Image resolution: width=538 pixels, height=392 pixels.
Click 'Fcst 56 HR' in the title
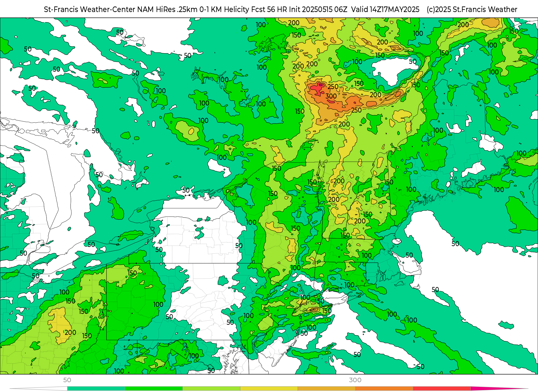point(269,10)
